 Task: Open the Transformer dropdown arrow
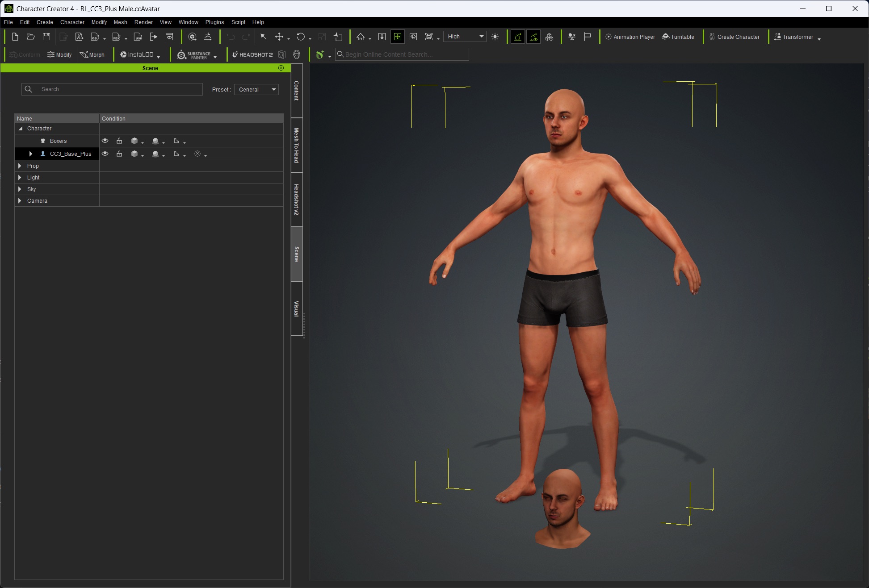point(819,39)
